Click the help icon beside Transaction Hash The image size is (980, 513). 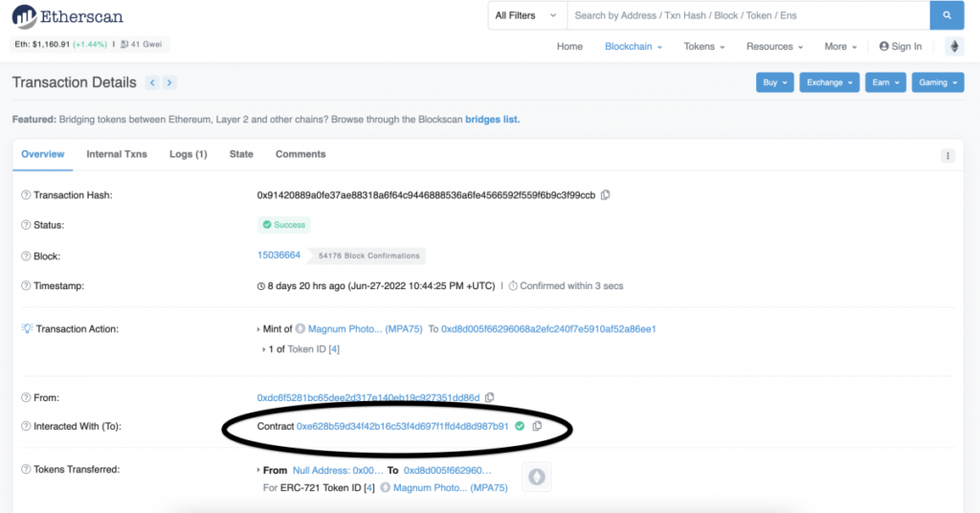pos(26,195)
